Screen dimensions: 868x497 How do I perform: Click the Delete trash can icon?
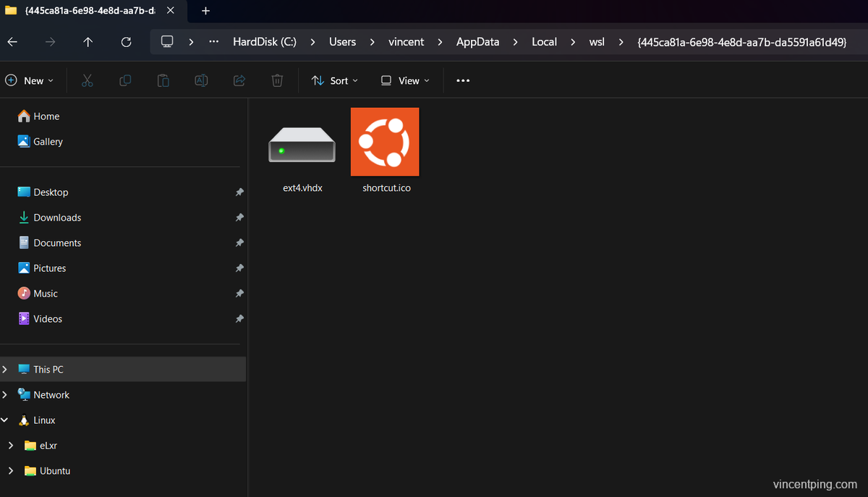click(277, 80)
